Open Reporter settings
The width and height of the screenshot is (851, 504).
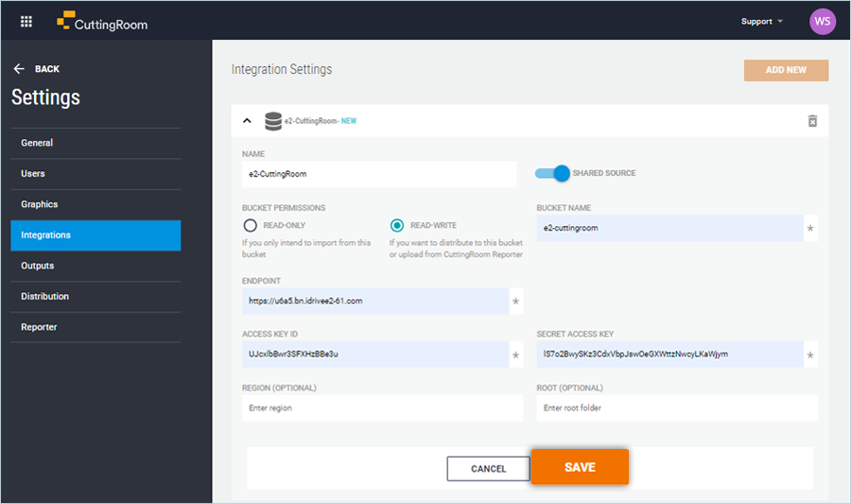pyautogui.click(x=96, y=327)
